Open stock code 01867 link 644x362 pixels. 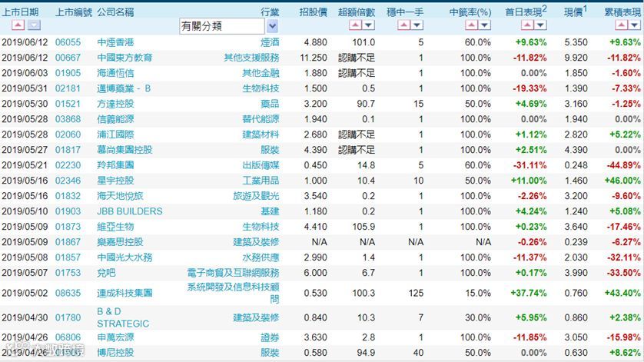click(x=68, y=242)
